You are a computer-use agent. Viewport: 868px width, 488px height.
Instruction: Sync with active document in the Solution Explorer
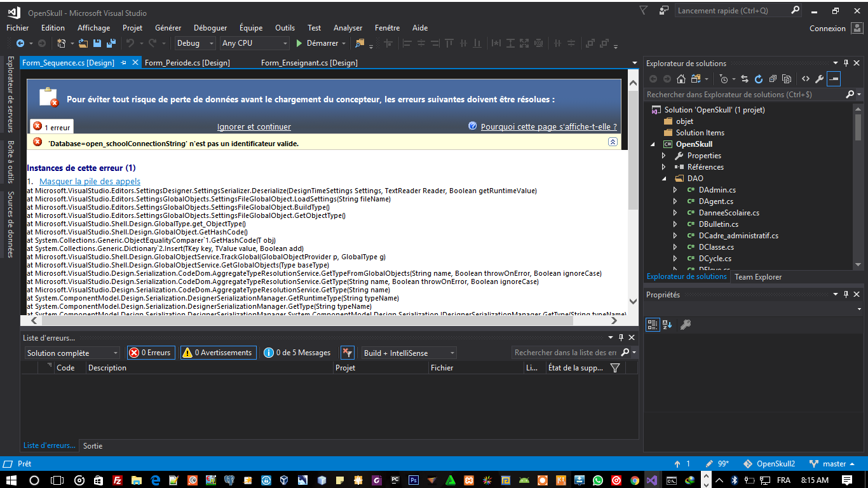[745, 79]
